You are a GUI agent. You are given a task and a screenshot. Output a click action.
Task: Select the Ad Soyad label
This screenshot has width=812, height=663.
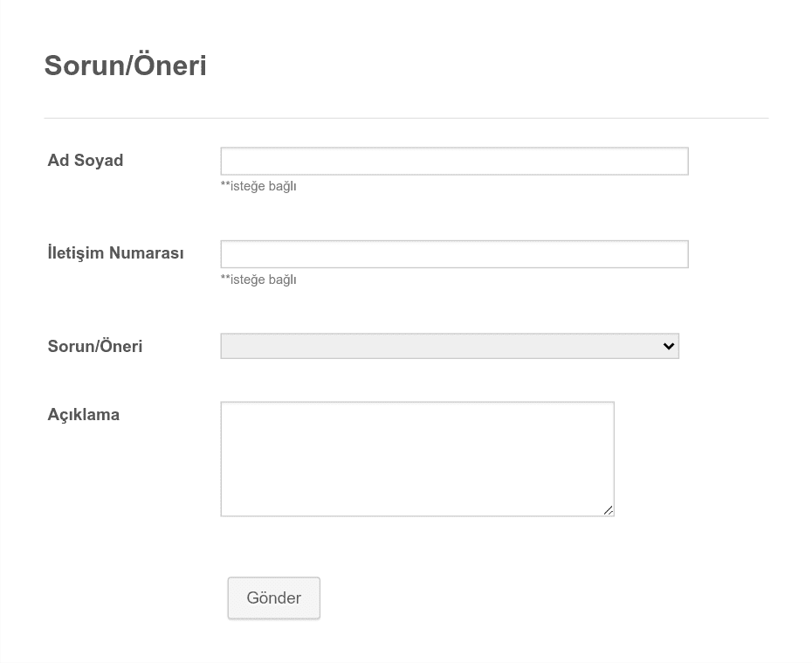[x=86, y=161]
